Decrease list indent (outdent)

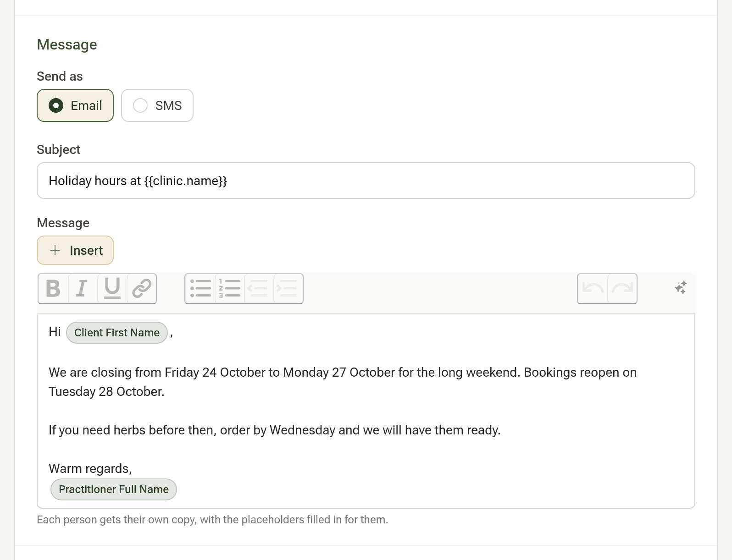coord(259,289)
